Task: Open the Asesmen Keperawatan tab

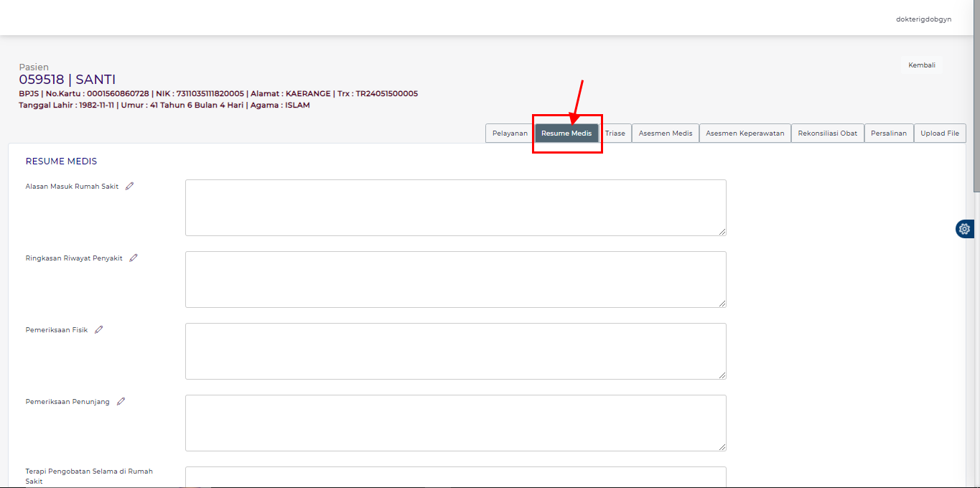Action: tap(745, 133)
